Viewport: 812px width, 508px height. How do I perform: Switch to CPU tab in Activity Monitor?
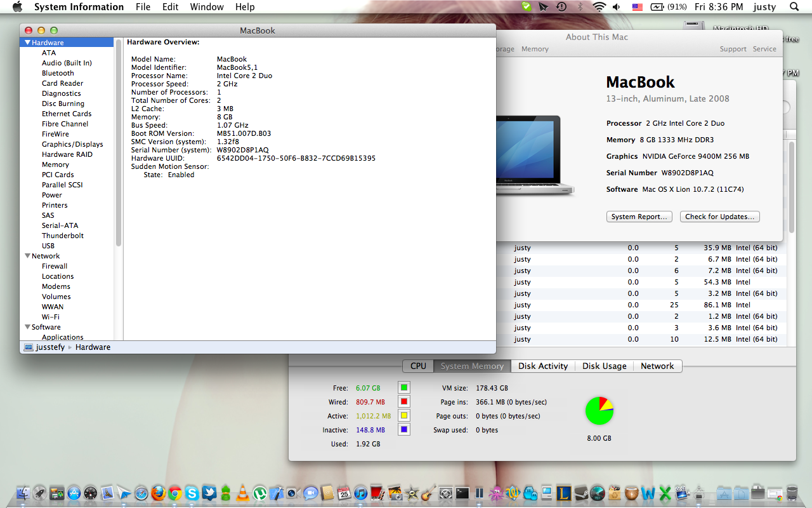click(x=418, y=366)
